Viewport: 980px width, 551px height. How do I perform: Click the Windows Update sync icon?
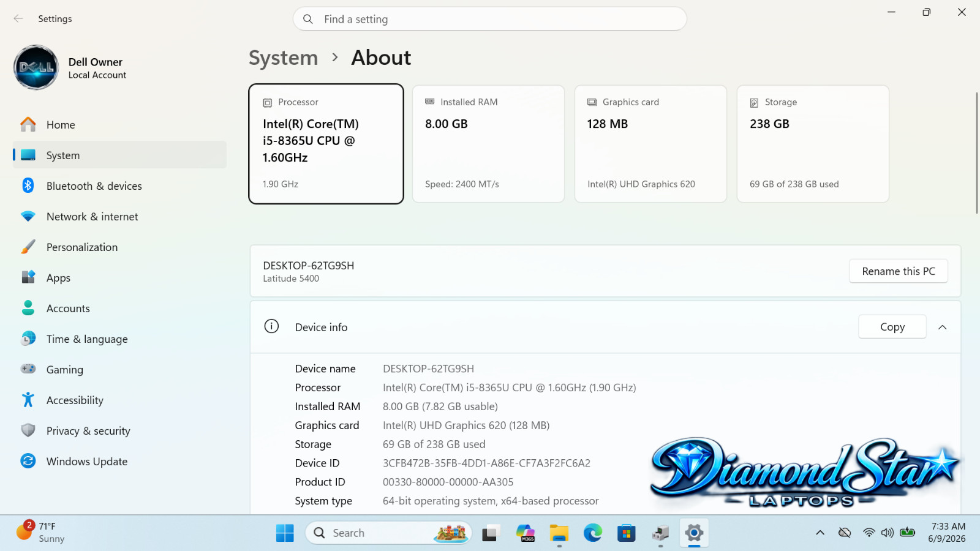tap(28, 461)
